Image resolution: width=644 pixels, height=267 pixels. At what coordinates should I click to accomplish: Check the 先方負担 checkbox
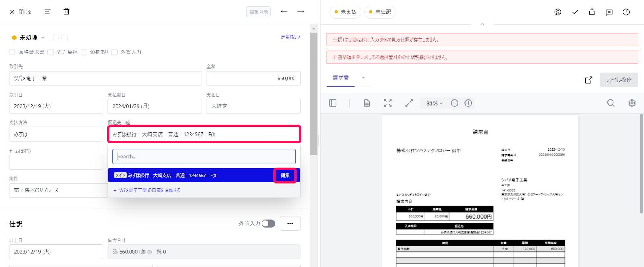pyautogui.click(x=51, y=52)
